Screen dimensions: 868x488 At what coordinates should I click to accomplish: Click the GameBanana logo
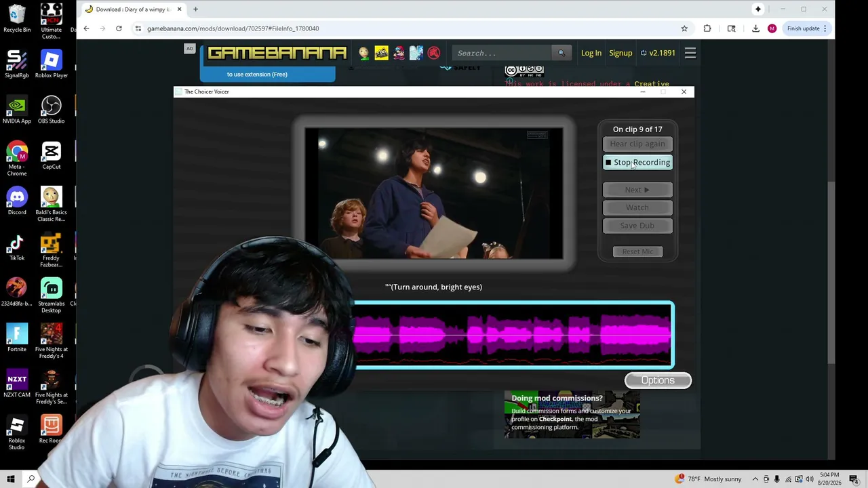coord(277,53)
